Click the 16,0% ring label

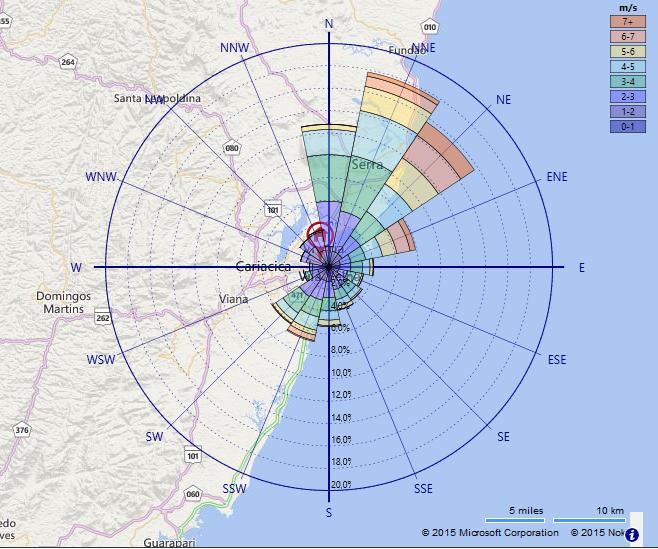[341, 439]
